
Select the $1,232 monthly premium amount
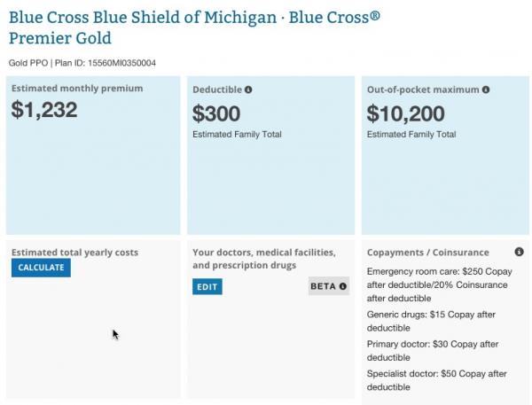click(x=44, y=111)
